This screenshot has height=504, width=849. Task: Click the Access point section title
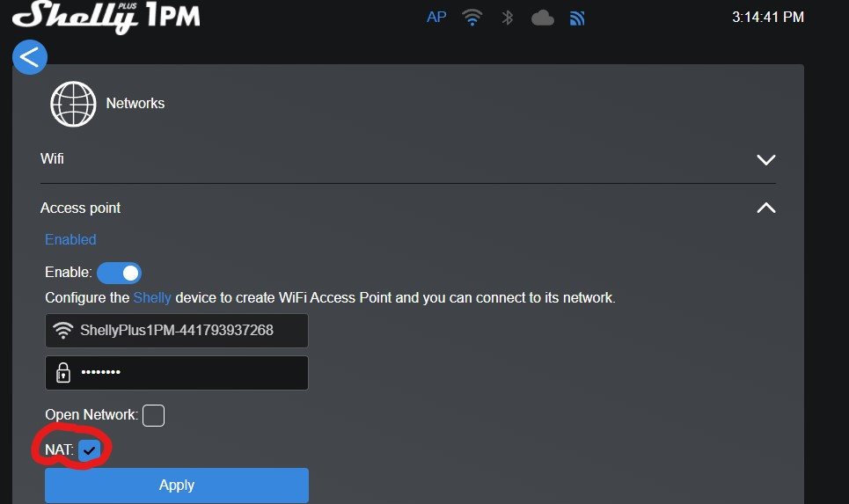[80, 208]
